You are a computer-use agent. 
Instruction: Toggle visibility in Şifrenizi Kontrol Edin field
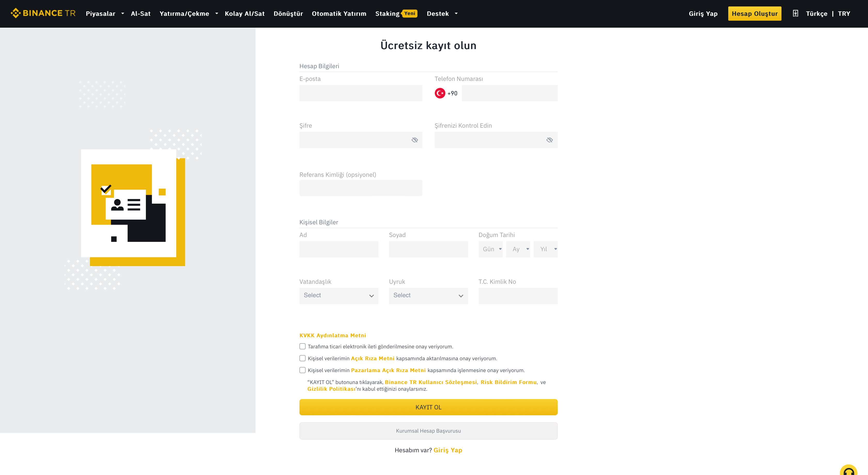[549, 140]
